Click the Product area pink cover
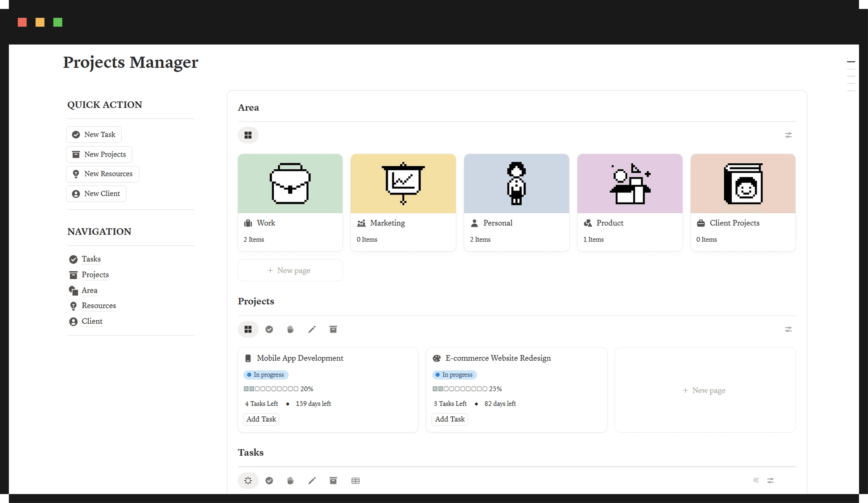Viewport: 868px width, 503px height. coord(629,183)
